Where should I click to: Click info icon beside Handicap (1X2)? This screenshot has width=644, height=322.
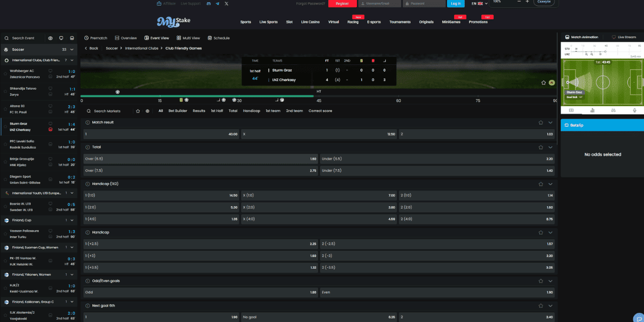87,184
